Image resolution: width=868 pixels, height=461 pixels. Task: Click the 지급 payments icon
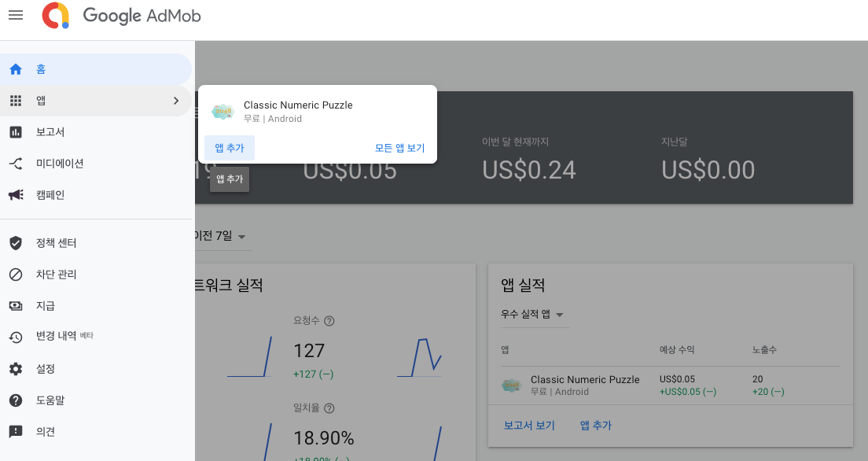pos(16,306)
